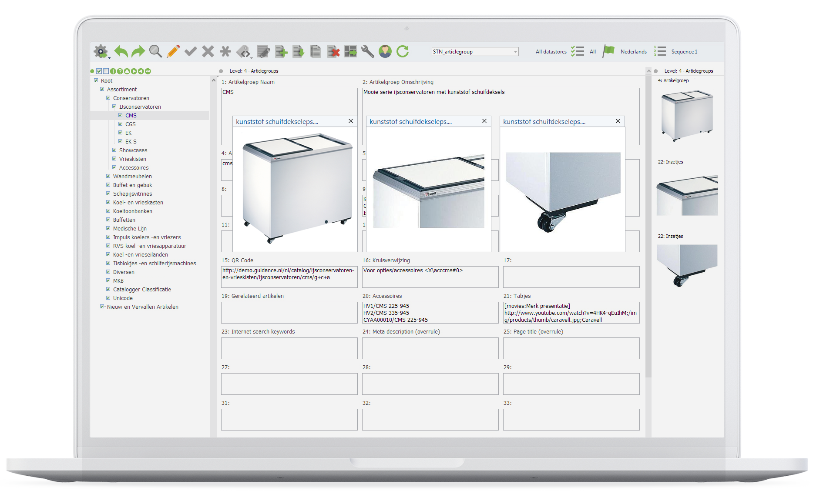Viewport: 813px width, 504px height.
Task: Click the QR Code URL field
Action: point(289,277)
